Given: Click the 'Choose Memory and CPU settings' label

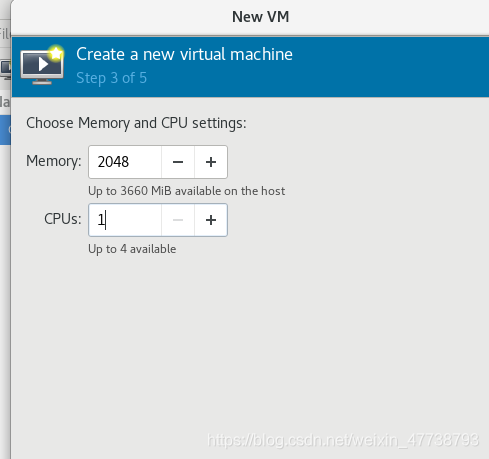Looking at the screenshot, I should (x=136, y=123).
